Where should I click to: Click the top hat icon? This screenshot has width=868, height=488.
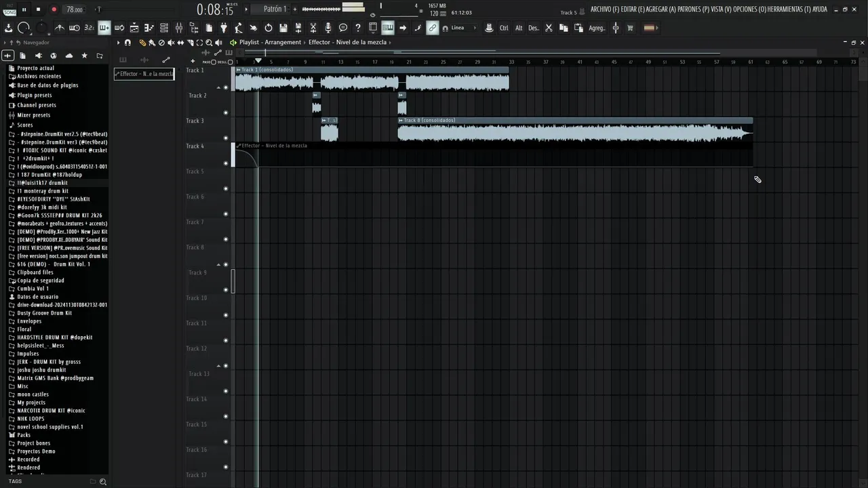tap(489, 28)
